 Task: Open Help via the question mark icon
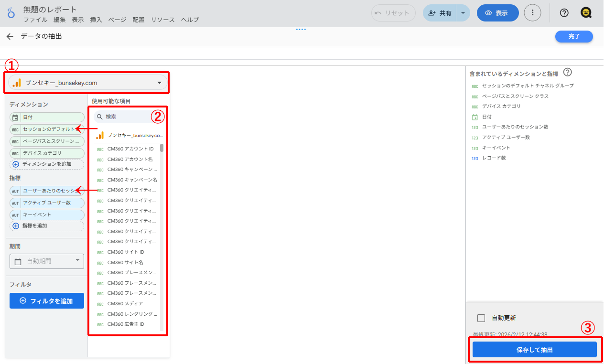[564, 13]
